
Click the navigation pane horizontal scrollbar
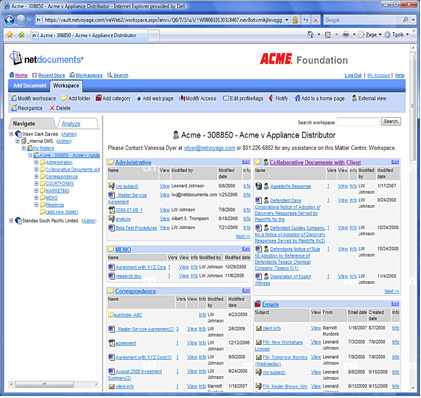pyautogui.click(x=54, y=384)
